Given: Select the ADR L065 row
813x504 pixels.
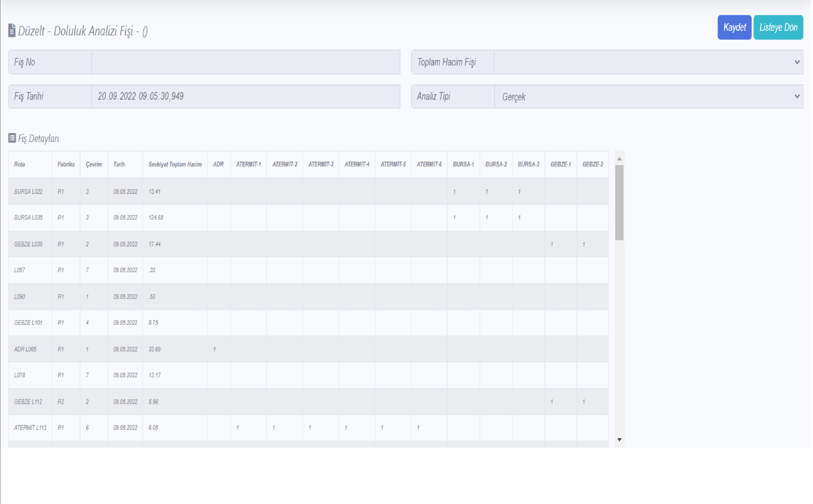Looking at the screenshot, I should 25,349.
